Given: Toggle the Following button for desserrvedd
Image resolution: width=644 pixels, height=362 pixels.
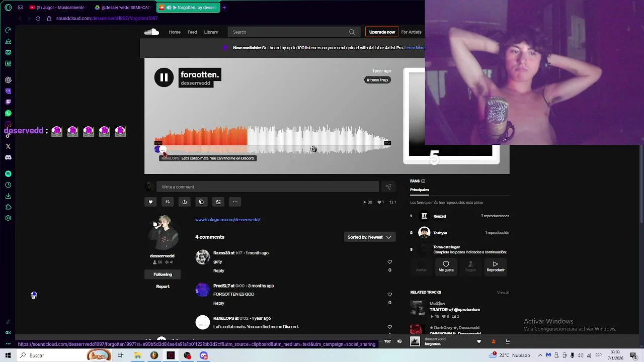Looking at the screenshot, I should [x=163, y=275].
